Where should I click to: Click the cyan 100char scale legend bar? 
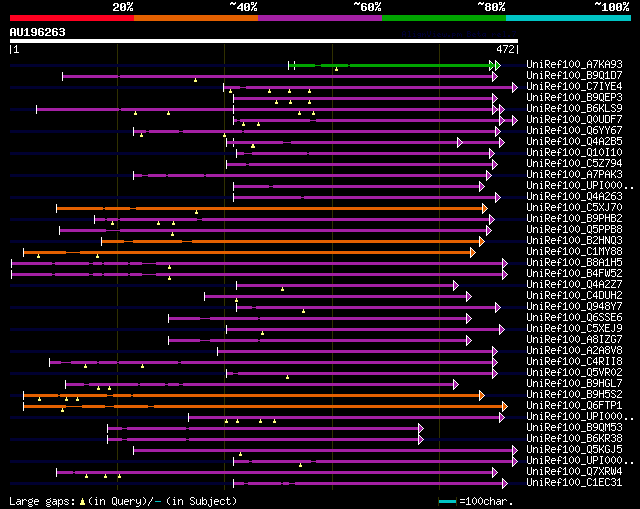pyautogui.click(x=447, y=501)
